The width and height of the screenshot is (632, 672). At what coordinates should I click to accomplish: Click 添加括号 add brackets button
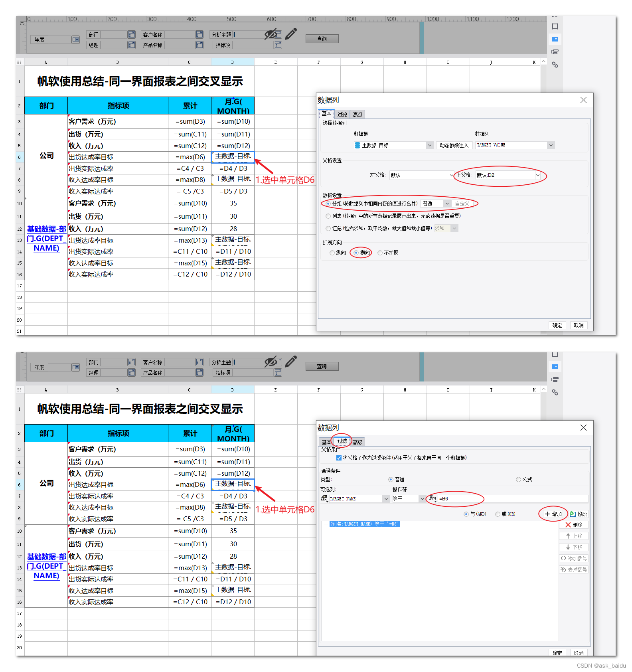point(574,558)
